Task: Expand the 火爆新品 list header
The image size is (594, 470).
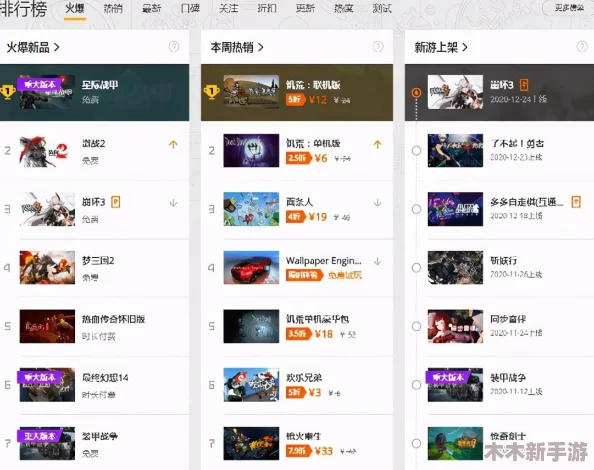Action: pos(33,47)
